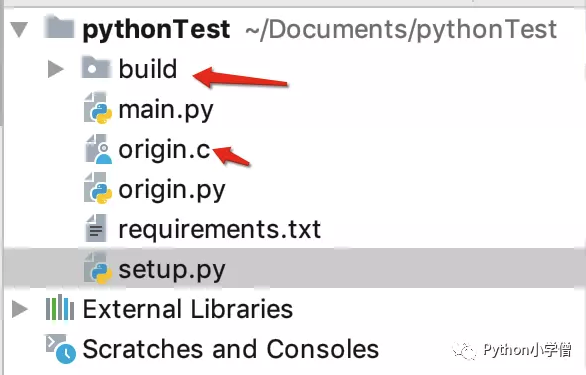The width and height of the screenshot is (586, 375).
Task: Click the setup.py Python file icon
Action: point(98,268)
